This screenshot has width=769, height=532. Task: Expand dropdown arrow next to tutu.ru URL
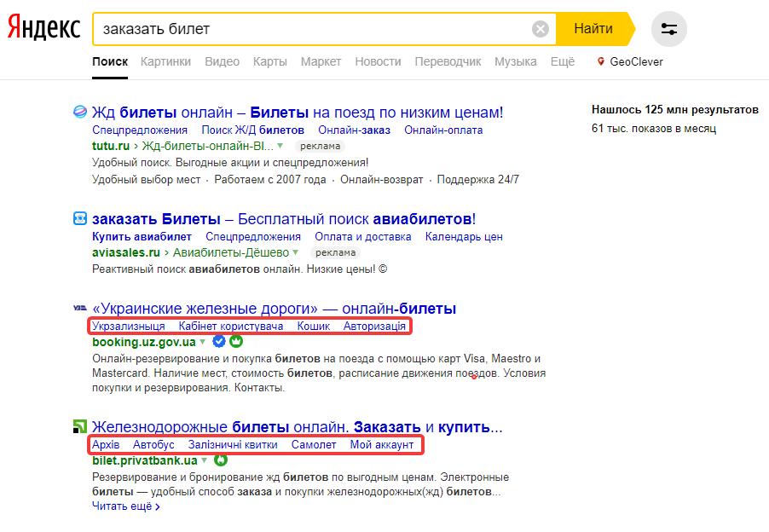click(280, 146)
